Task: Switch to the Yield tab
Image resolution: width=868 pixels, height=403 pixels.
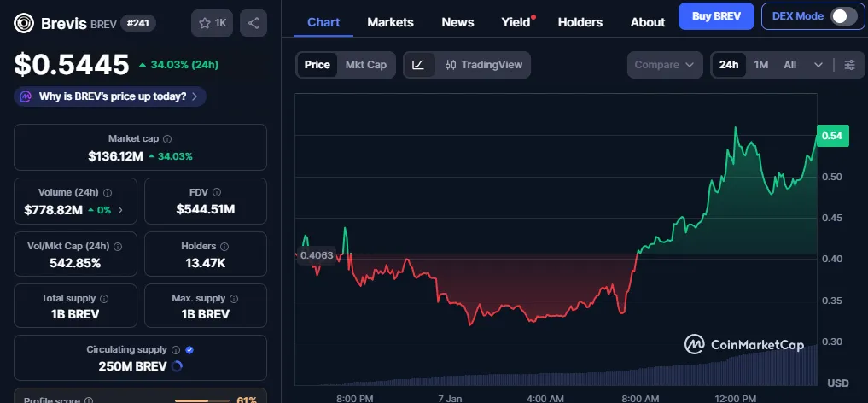Action: (516, 23)
